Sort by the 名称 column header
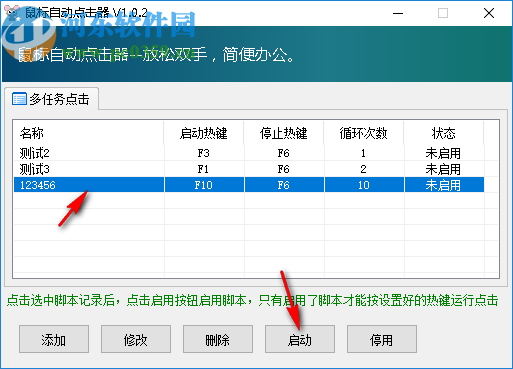 click(x=89, y=133)
